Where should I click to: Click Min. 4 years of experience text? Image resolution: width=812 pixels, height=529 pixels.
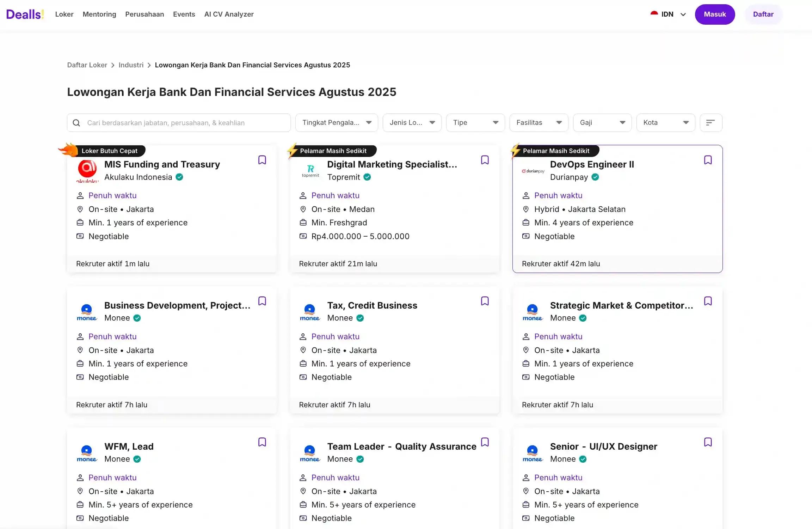[584, 223]
